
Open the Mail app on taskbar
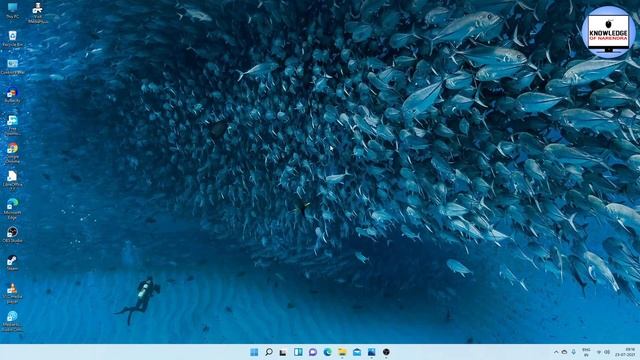[x=357, y=352]
